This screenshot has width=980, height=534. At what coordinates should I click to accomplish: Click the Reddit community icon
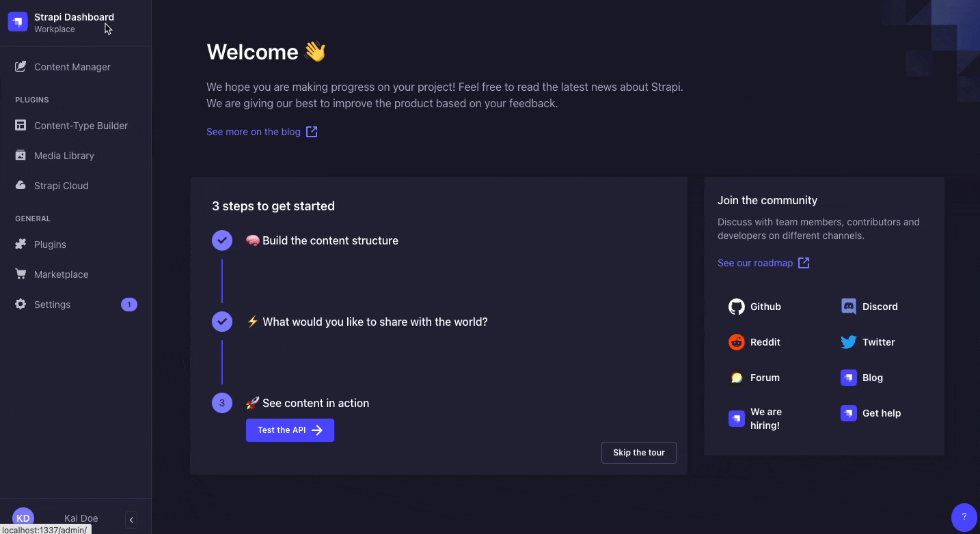[x=736, y=342]
